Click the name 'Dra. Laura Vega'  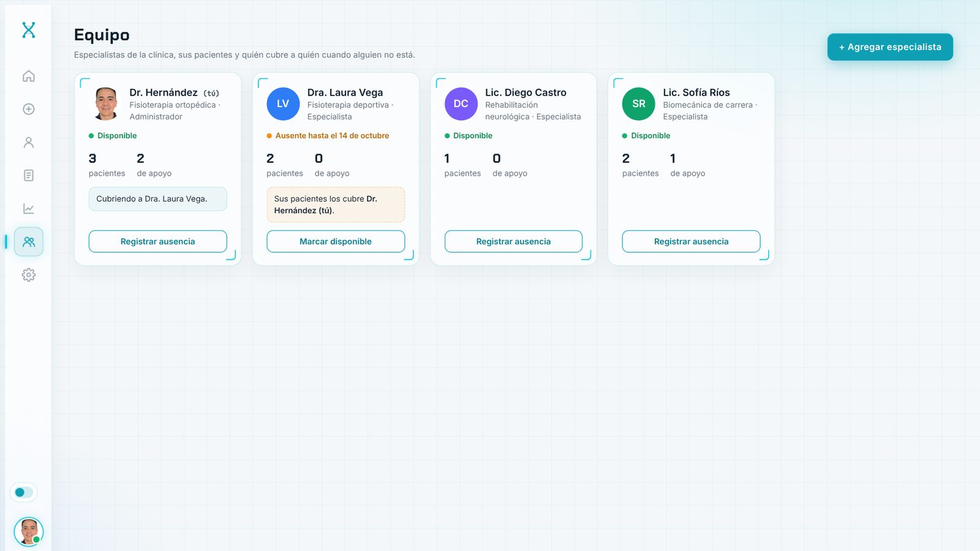pyautogui.click(x=345, y=92)
